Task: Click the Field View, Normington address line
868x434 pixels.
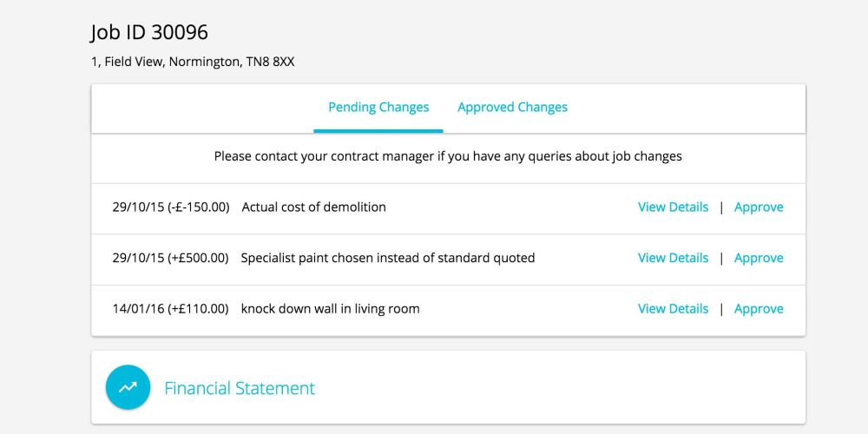Action: point(193,62)
